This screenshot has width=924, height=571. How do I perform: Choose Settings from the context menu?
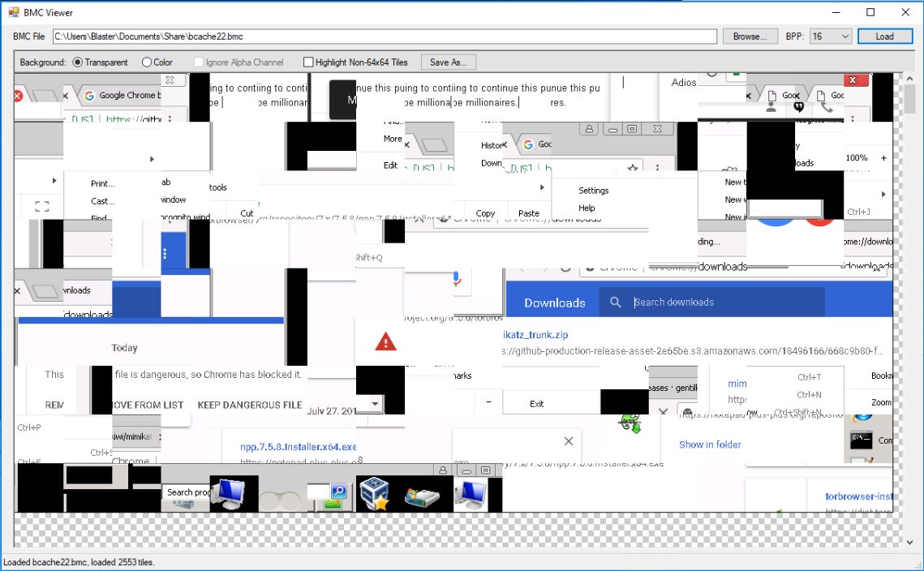(594, 190)
